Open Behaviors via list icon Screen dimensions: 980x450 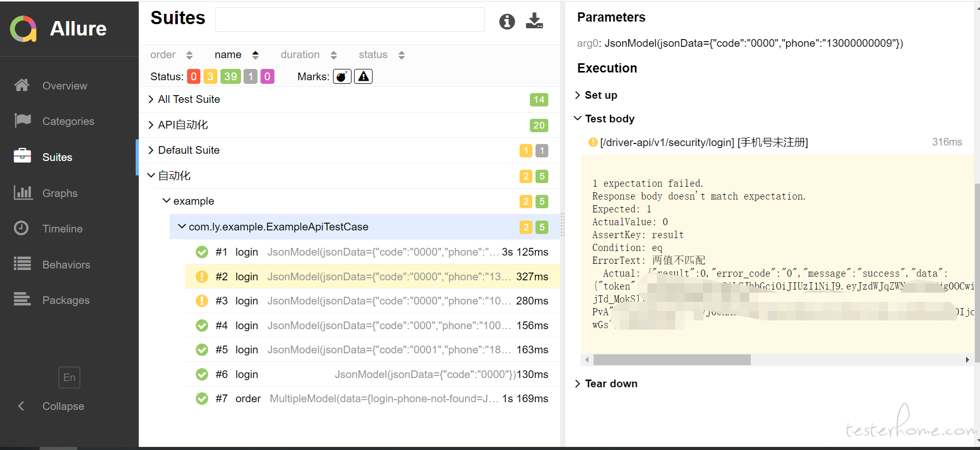pyautogui.click(x=22, y=264)
